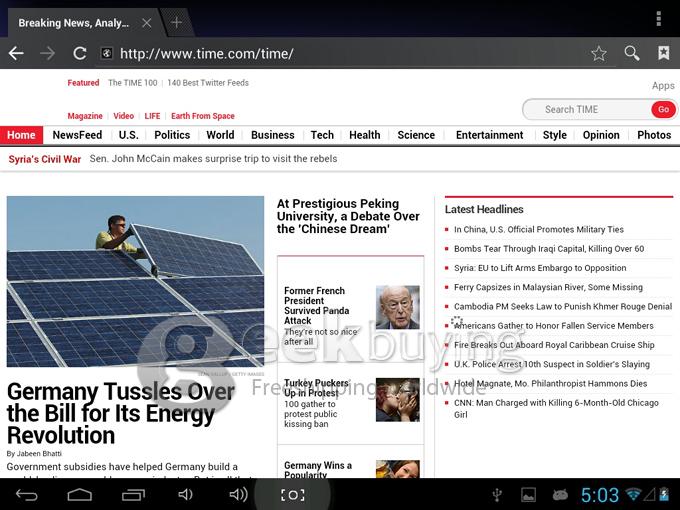Click the Magazine link
The width and height of the screenshot is (680, 510).
(x=85, y=116)
